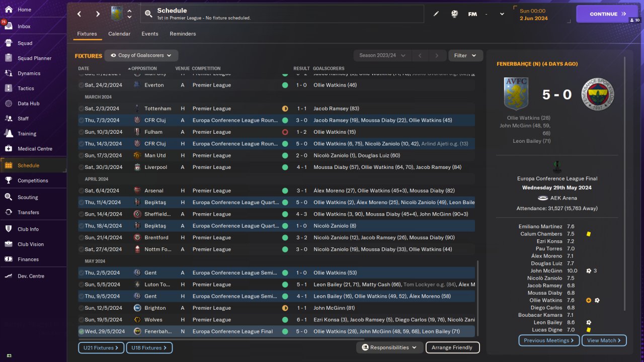Toggle the tick for Sat, 2/3/2024 Tottenham fixture

pos(82,109)
